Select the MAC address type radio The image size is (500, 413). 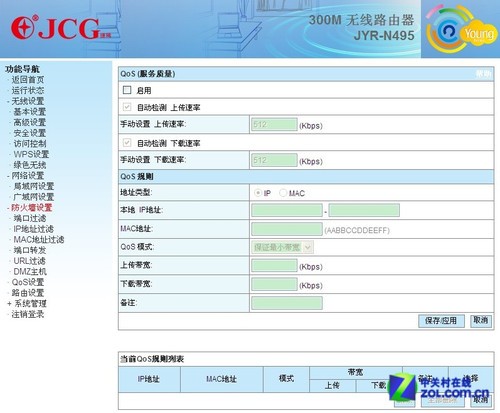(283, 193)
